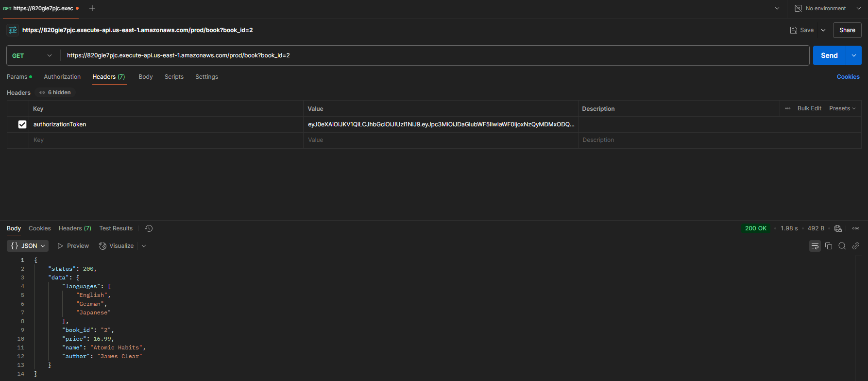Screen dimensions: 868x381
Task: Open the response history clock icon
Action: tap(149, 228)
